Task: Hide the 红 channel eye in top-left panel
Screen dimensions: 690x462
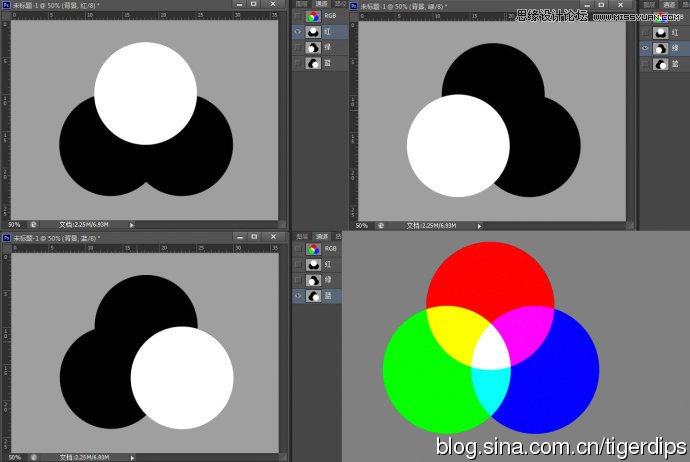Action: pos(298,32)
